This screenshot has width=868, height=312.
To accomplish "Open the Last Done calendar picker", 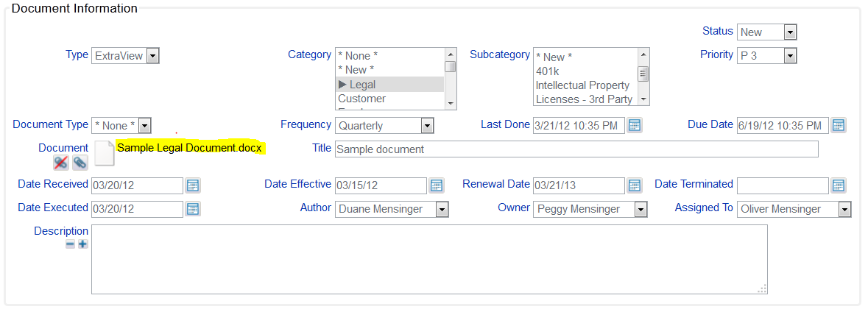I will 635,125.
